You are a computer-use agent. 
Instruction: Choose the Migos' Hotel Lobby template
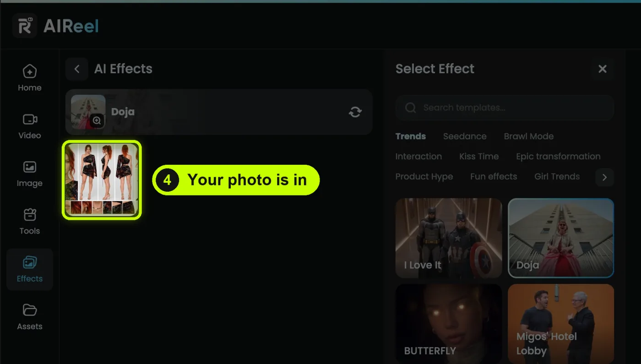pos(561,324)
